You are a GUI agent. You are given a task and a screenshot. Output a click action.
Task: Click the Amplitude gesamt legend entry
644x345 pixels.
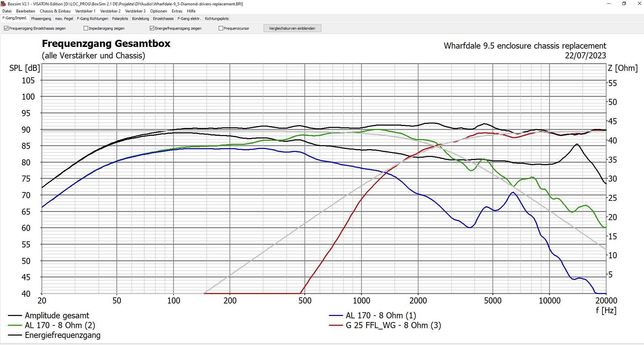click(x=49, y=316)
